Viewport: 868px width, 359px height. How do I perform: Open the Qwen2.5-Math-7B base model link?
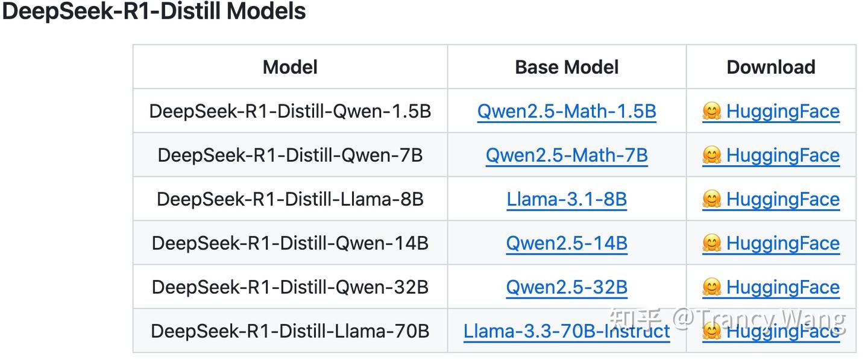[567, 156]
